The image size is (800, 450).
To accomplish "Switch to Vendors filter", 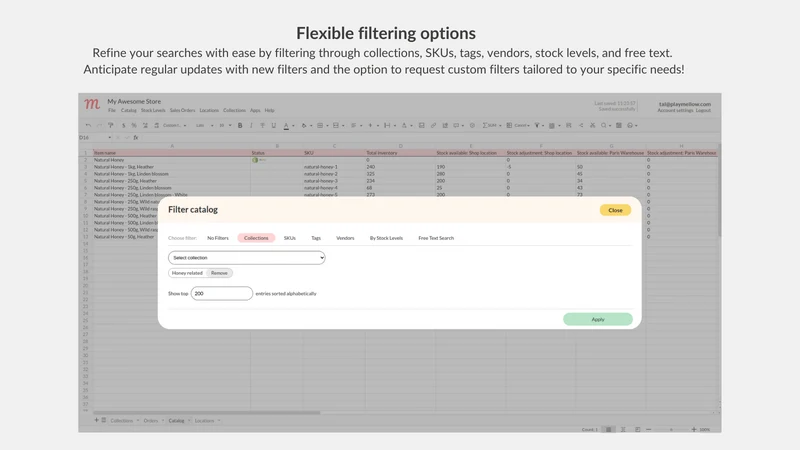I will click(345, 238).
